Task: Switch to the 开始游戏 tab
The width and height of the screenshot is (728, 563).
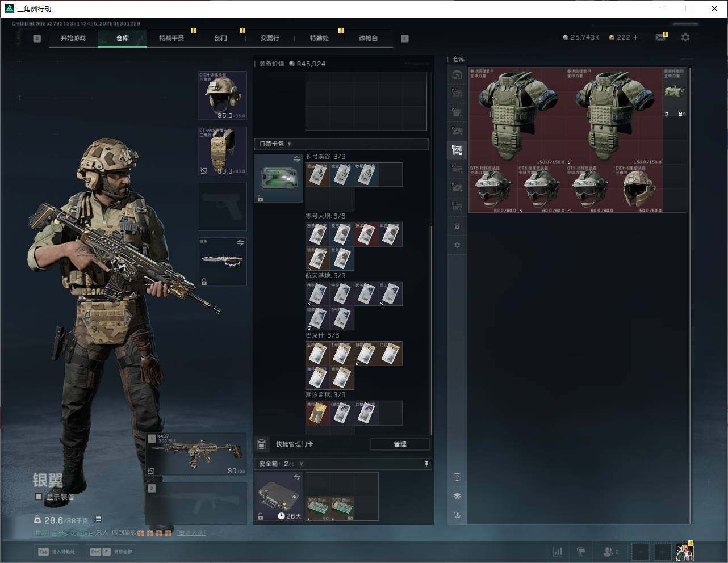Action: click(x=73, y=38)
